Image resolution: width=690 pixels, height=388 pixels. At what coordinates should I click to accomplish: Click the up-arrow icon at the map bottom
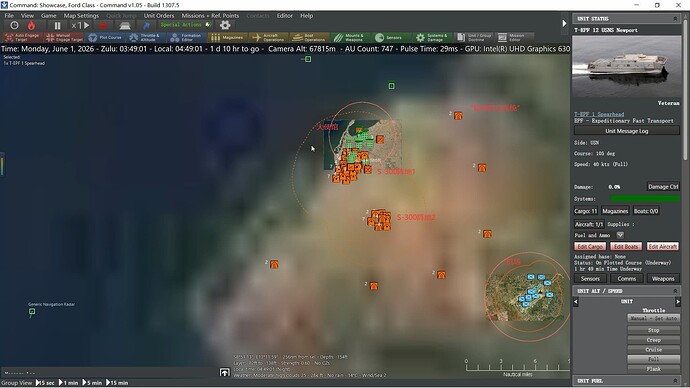225,372
